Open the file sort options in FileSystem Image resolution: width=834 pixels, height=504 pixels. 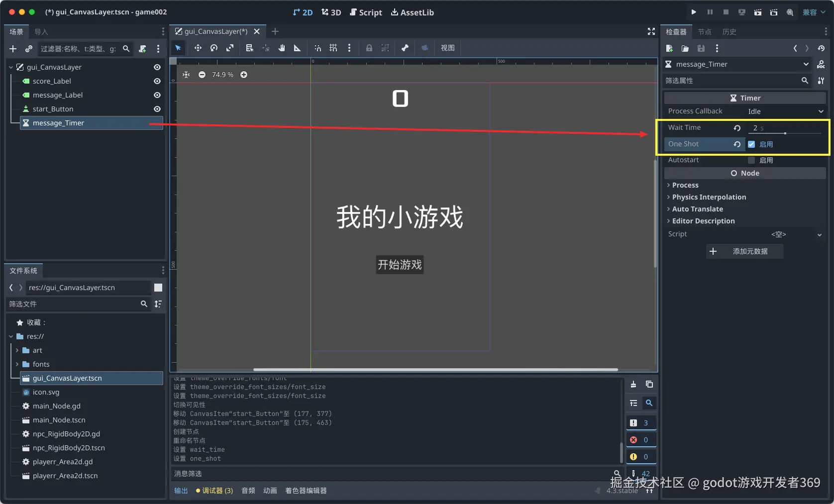(x=158, y=304)
